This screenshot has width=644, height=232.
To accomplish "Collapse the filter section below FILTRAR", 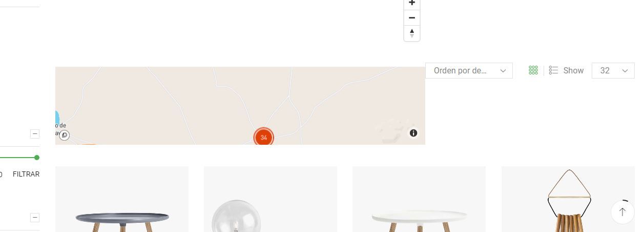I will pos(35,217).
